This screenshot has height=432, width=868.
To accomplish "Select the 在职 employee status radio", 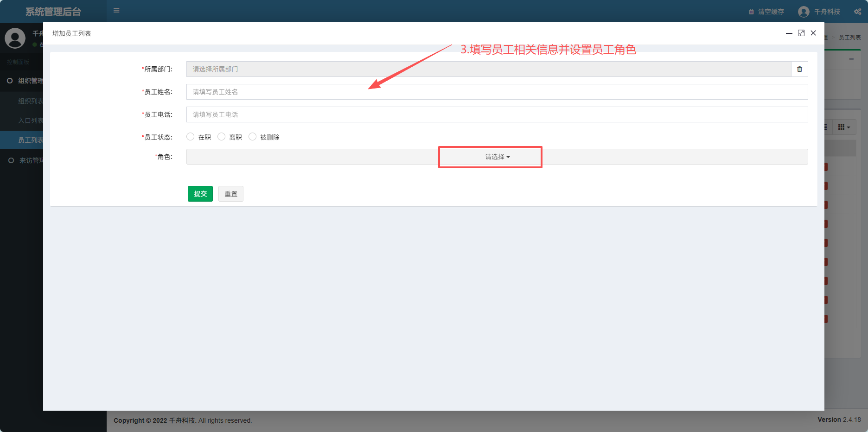I will [x=190, y=137].
